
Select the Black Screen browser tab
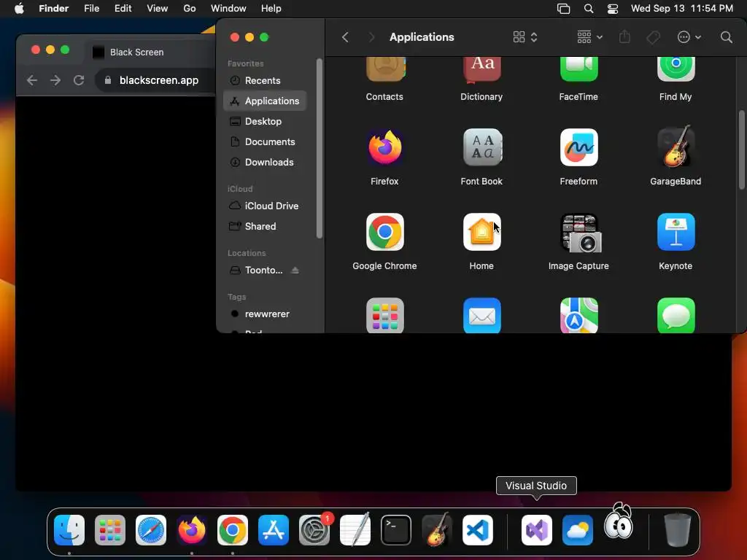point(150,52)
